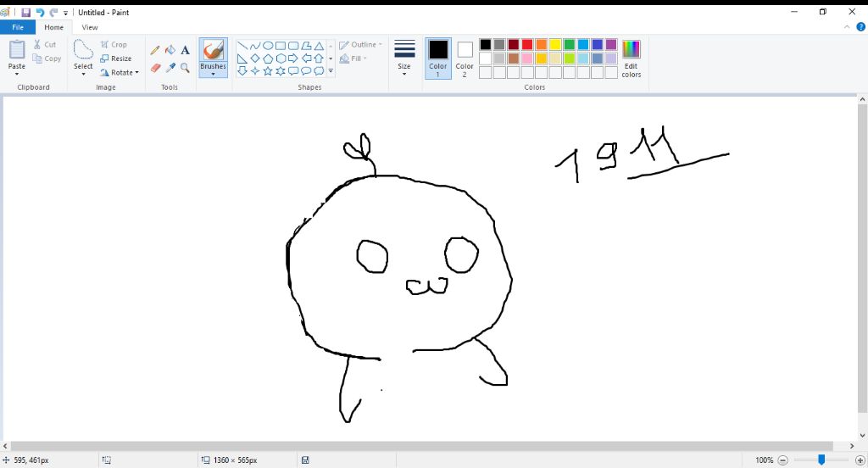
Task: Undo the last stroke via Undo arrow
Action: pos(40,13)
